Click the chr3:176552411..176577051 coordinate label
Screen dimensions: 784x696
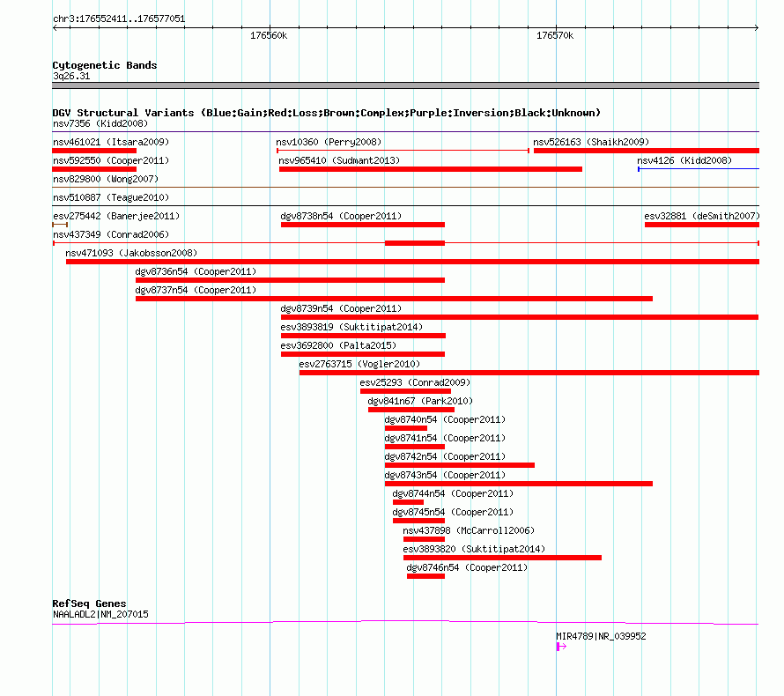[119, 19]
